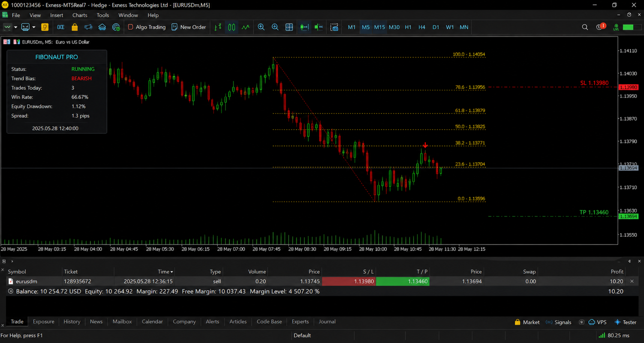Click the BEARISH trend bias value

click(81, 78)
